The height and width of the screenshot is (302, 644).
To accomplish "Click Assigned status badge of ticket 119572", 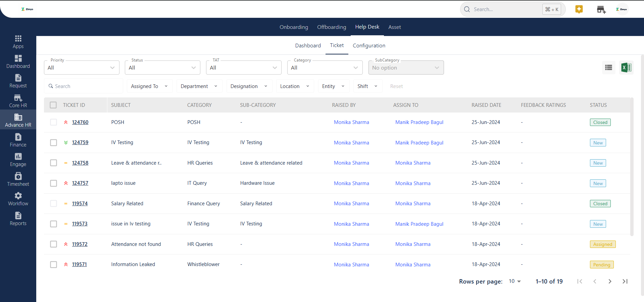I will 603,244.
